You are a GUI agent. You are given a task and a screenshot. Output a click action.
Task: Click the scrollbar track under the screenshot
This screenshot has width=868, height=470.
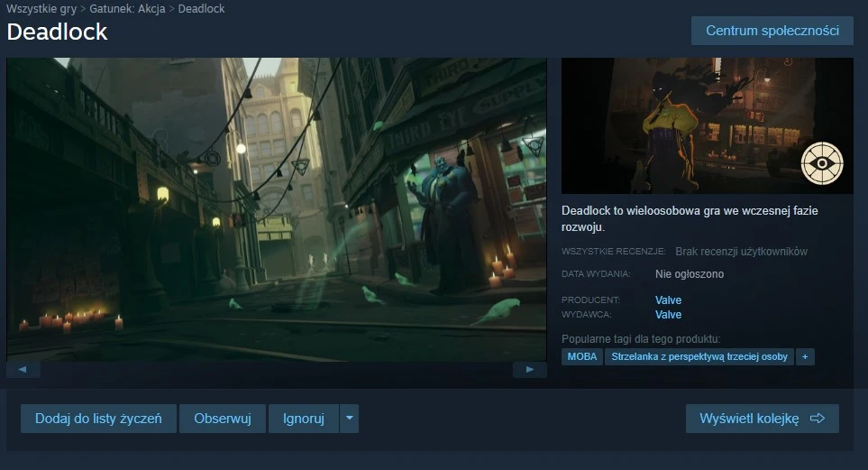[276, 370]
